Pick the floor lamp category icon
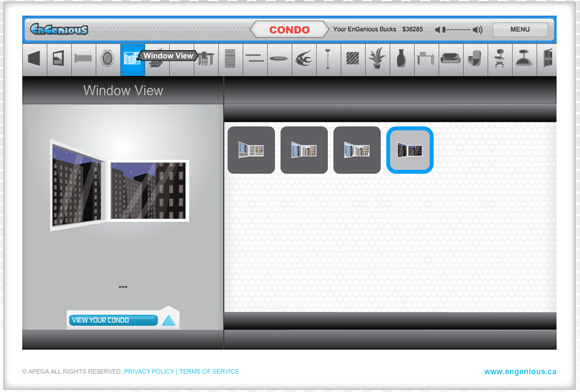Viewport: 580px width, 392px height. tap(328, 58)
